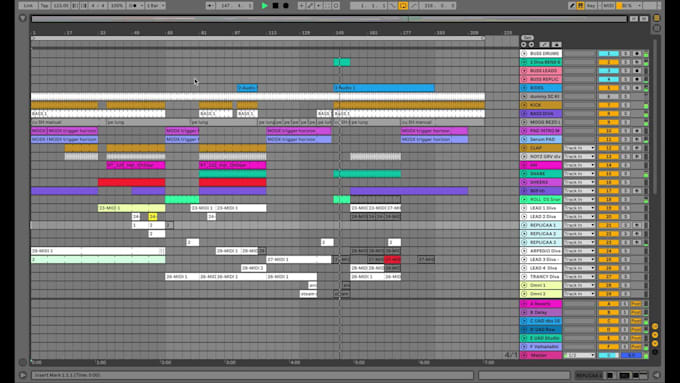This screenshot has height=383, width=680.
Task: Go to next locator arrow
Action: tap(531, 44)
